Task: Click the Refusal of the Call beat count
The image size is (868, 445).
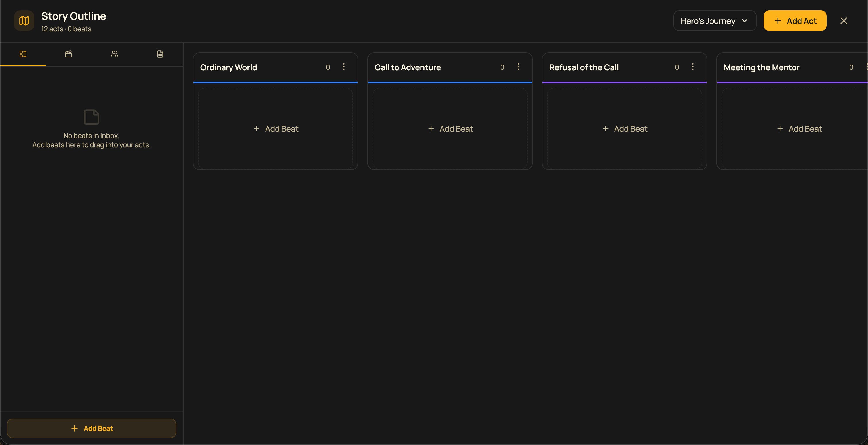Action: click(x=677, y=67)
